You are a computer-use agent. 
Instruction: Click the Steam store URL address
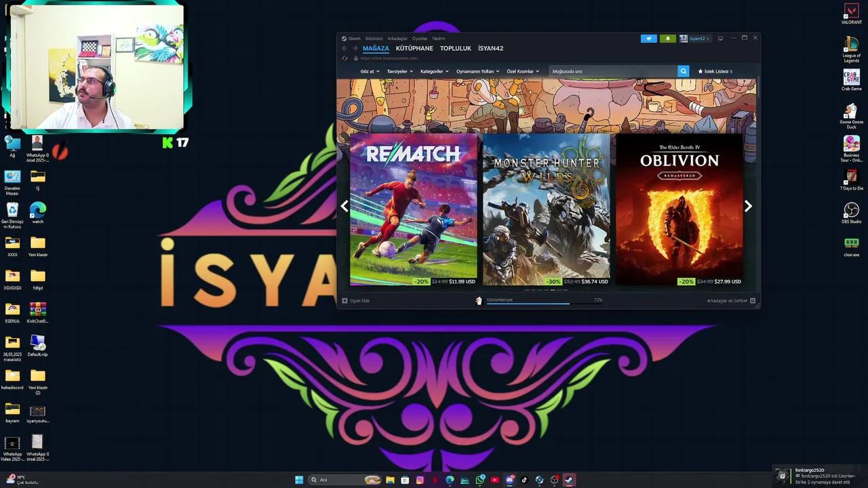[x=389, y=58]
